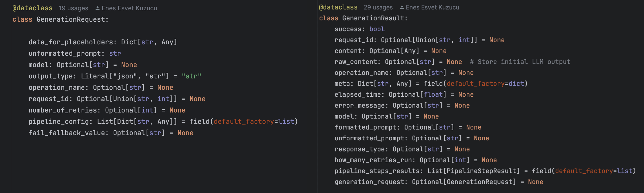
Task: Click the @dataclass decorator above GenerationRequest
Action: pyautogui.click(x=33, y=8)
